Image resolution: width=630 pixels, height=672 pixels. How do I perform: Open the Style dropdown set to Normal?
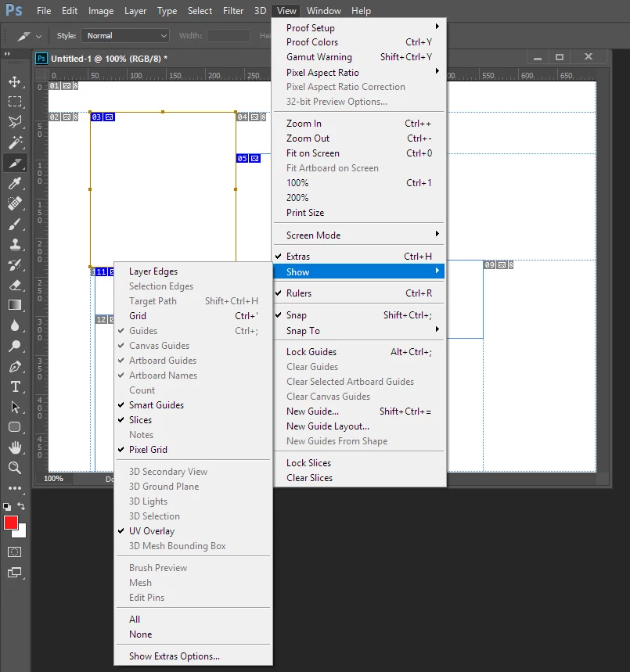125,35
